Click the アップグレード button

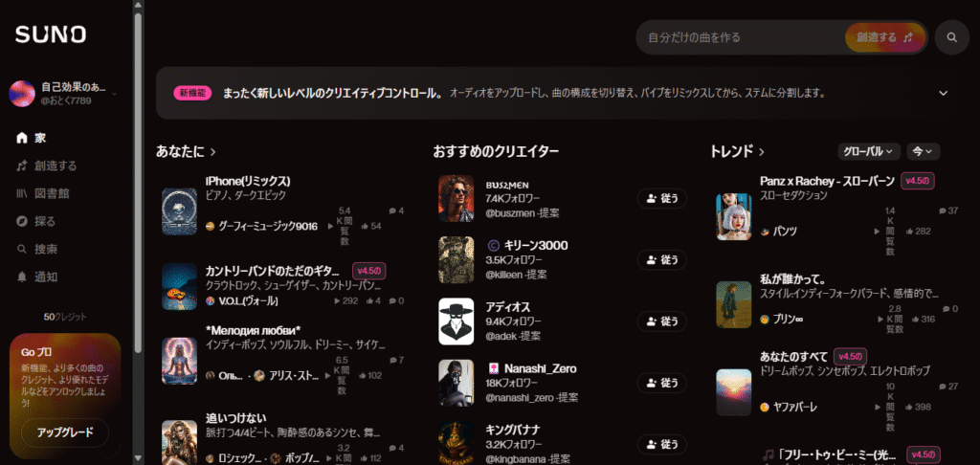pyautogui.click(x=65, y=432)
